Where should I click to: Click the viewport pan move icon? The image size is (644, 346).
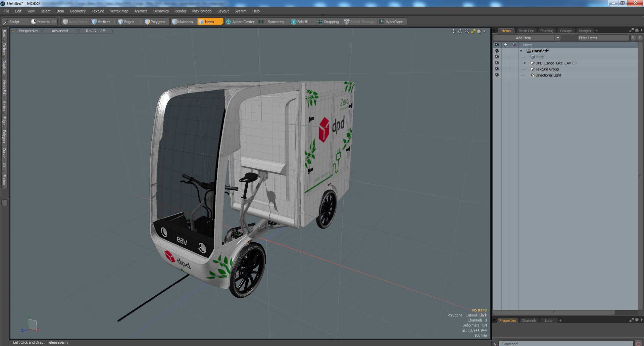click(x=453, y=31)
